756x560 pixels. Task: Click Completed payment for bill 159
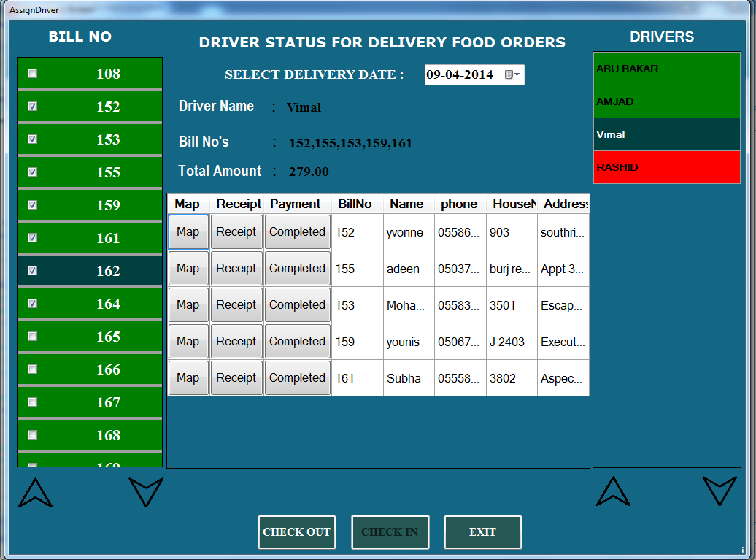(x=297, y=342)
